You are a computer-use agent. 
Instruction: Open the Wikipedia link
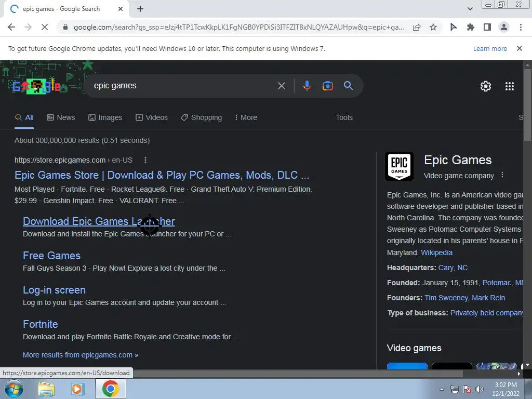pyautogui.click(x=436, y=253)
